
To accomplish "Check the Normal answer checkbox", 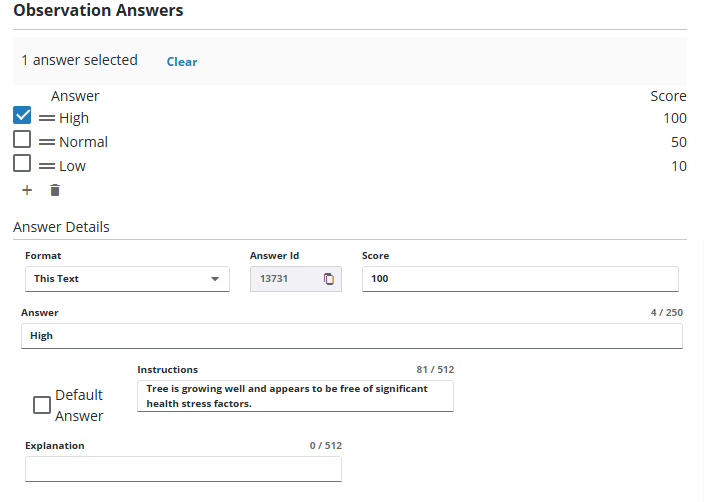I will (x=23, y=141).
